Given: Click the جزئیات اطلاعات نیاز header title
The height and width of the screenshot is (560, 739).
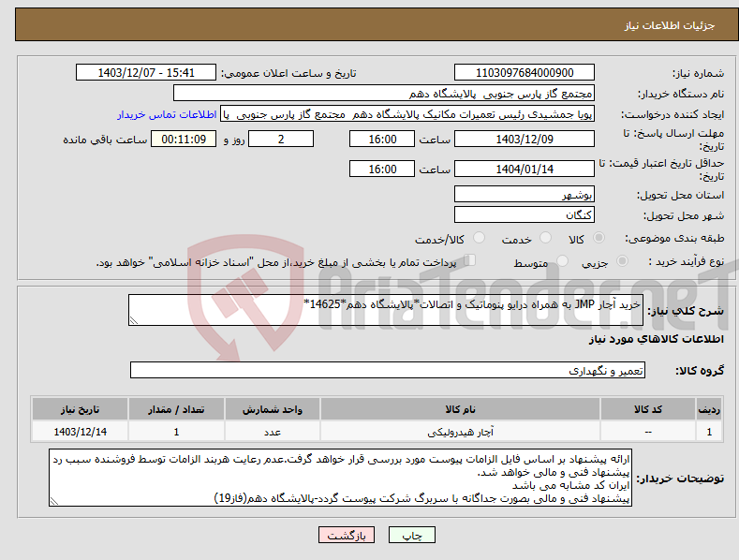Looking at the screenshot, I should pyautogui.click(x=670, y=25).
